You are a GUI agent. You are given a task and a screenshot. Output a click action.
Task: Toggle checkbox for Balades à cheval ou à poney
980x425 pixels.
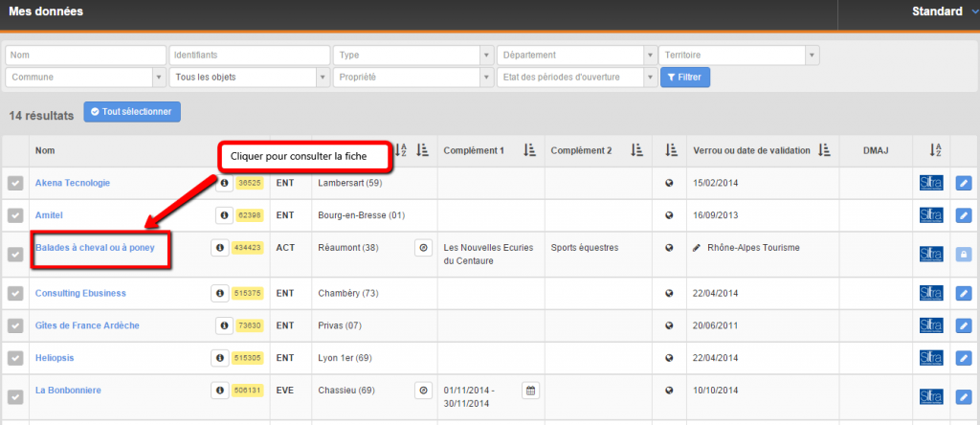coord(15,255)
